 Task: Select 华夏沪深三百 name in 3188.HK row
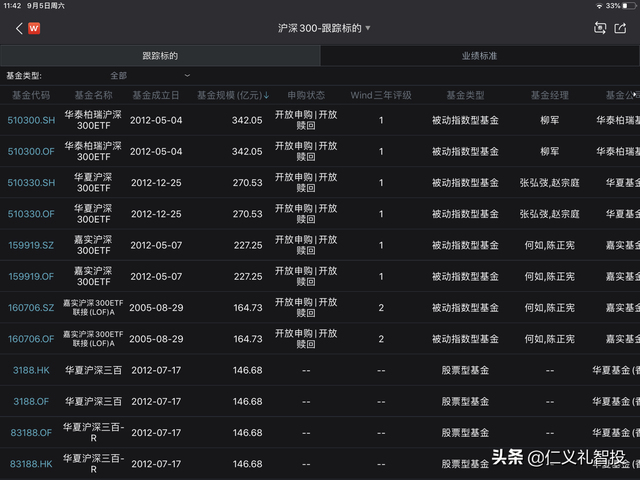point(93,370)
